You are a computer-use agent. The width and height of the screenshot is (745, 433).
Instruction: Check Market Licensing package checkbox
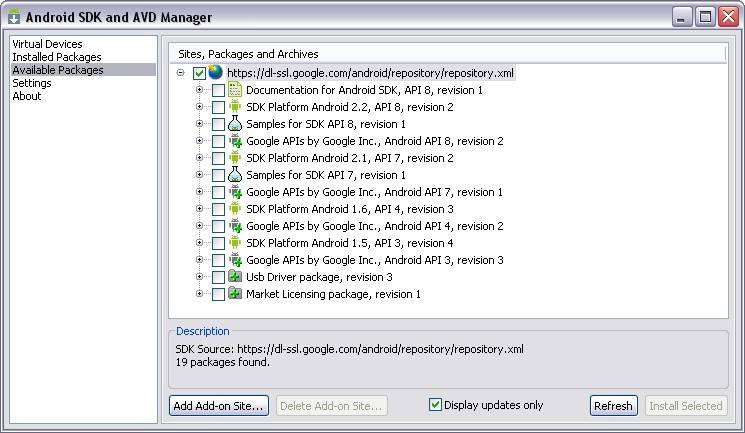[218, 294]
